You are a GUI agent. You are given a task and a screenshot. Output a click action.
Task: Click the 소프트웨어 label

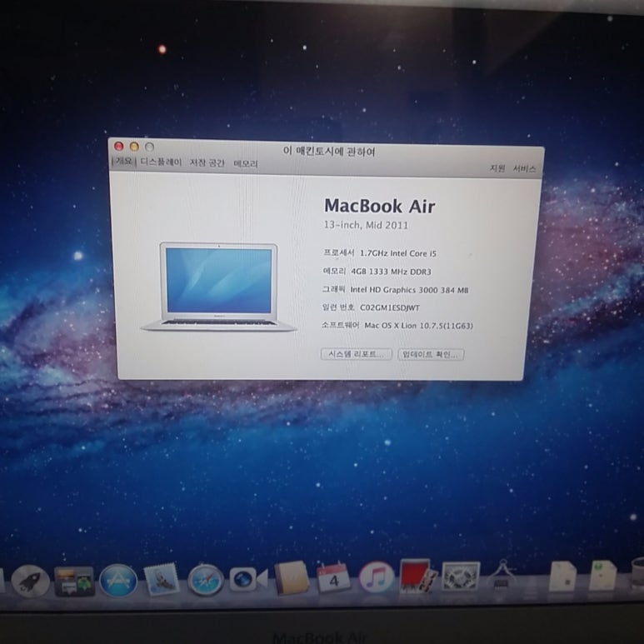point(340,325)
